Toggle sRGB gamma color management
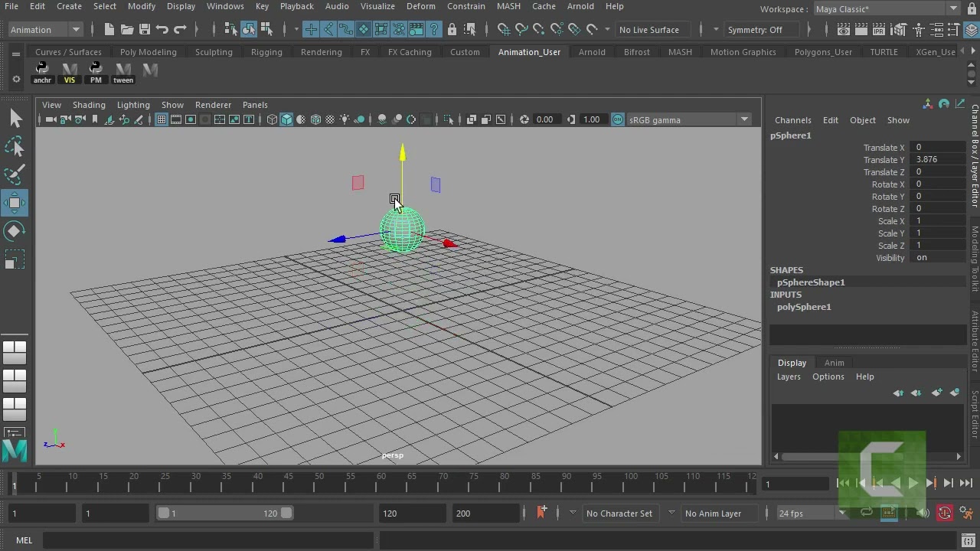The image size is (980, 551). (x=618, y=119)
